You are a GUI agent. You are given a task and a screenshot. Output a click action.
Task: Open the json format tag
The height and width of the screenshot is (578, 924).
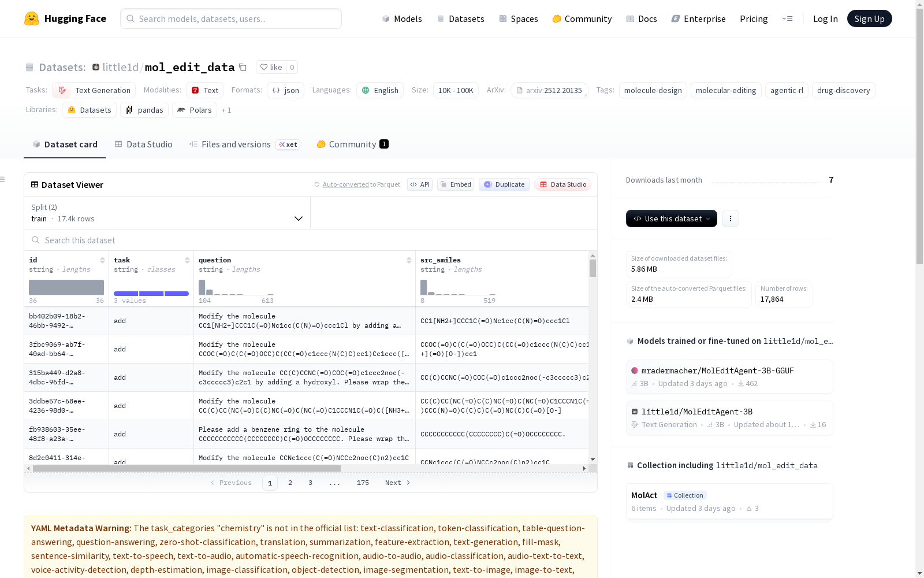pyautogui.click(x=285, y=90)
